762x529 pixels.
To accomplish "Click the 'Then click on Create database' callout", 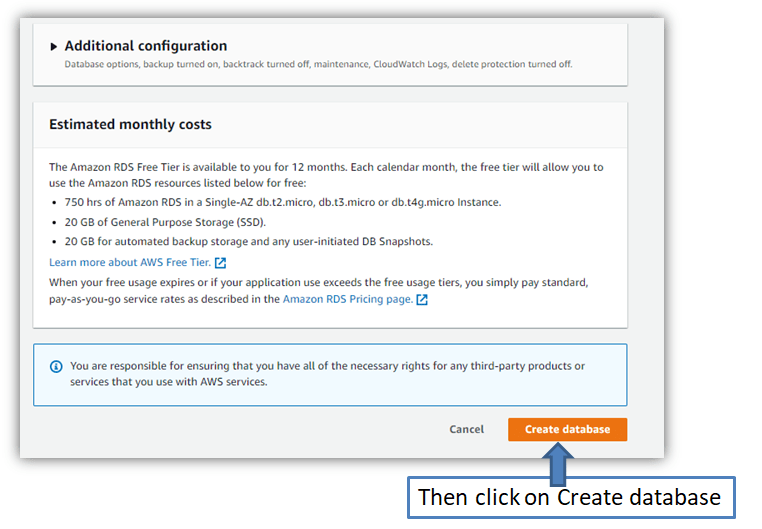I will click(x=571, y=497).
